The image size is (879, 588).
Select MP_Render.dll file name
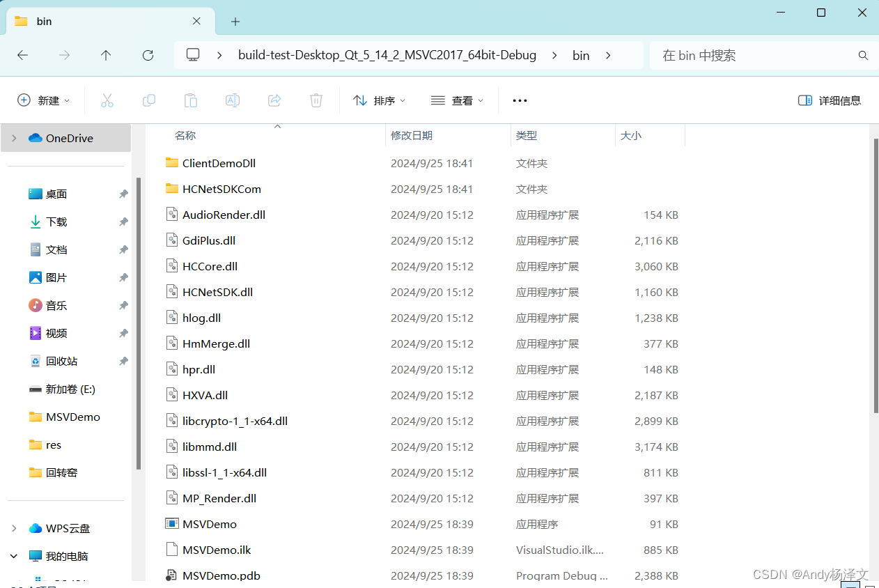click(x=219, y=498)
